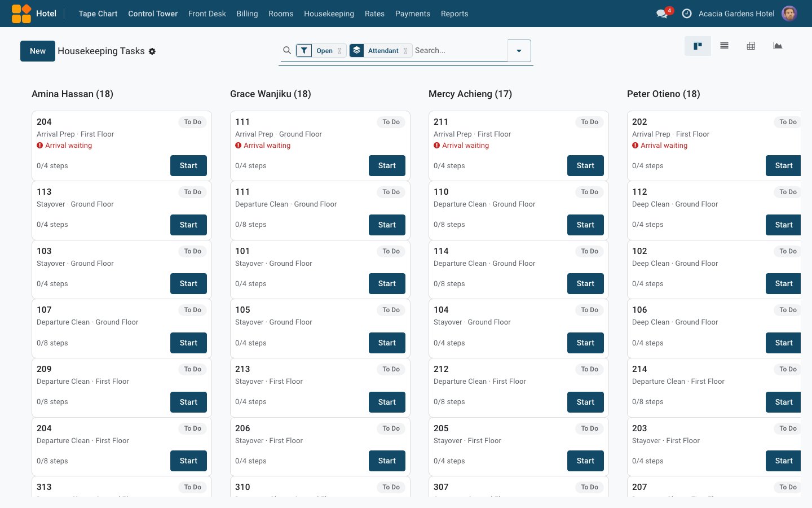Click the Grace Wanjiku (18) column header

(271, 94)
